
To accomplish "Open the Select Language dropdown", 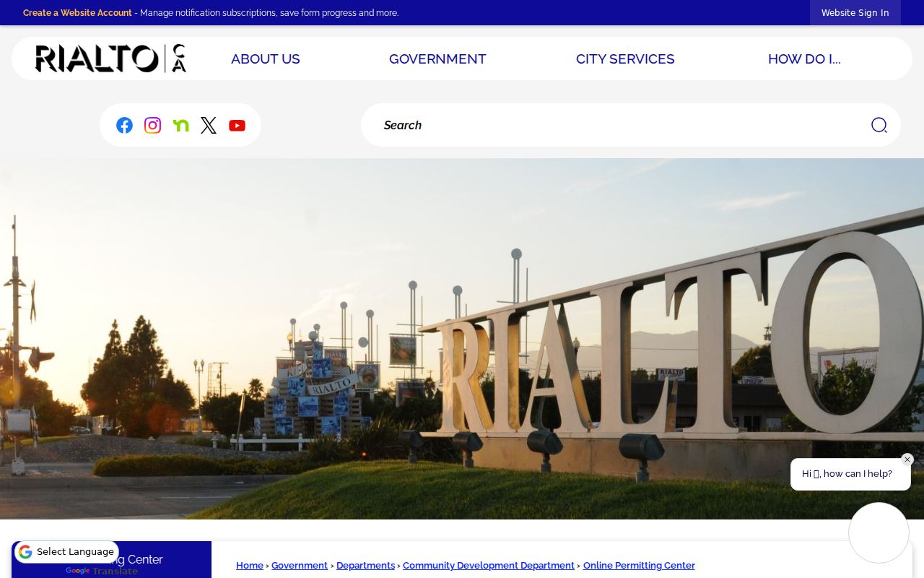I will pos(66,552).
